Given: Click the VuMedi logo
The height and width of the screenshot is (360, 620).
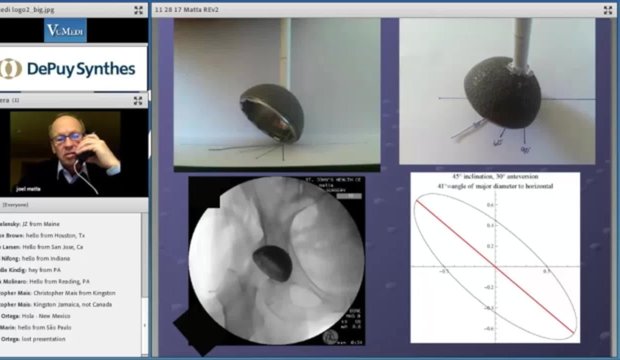Looking at the screenshot, I should pyautogui.click(x=66, y=30).
